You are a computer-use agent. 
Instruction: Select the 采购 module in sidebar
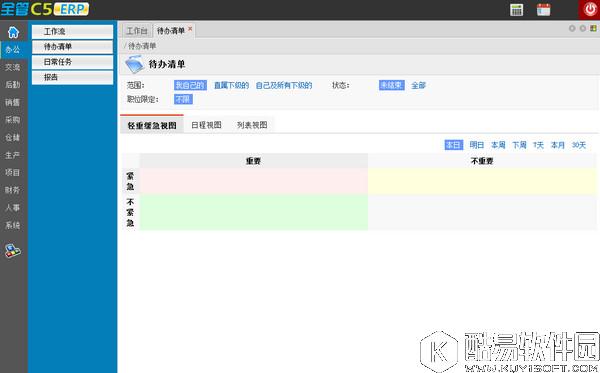coord(13,120)
